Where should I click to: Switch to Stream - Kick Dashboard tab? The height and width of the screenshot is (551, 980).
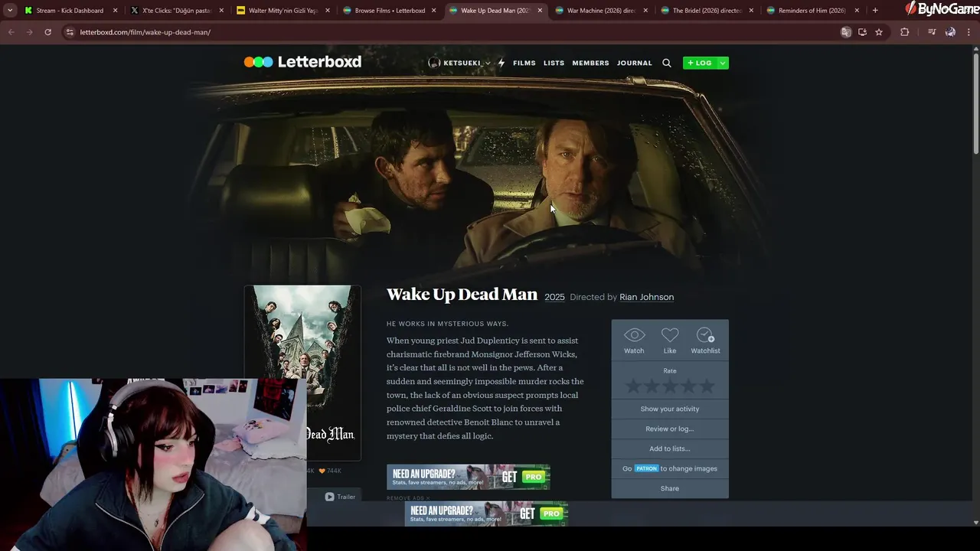click(70, 11)
